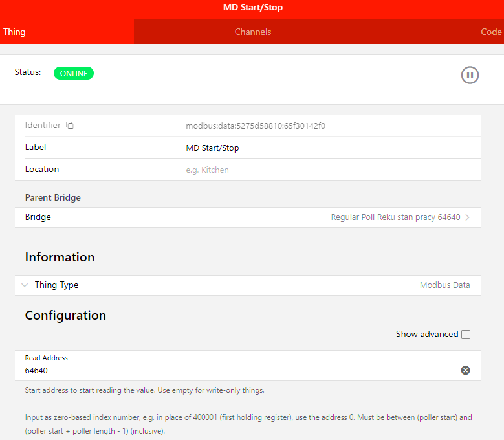Click the Configuration section heading

click(x=65, y=315)
